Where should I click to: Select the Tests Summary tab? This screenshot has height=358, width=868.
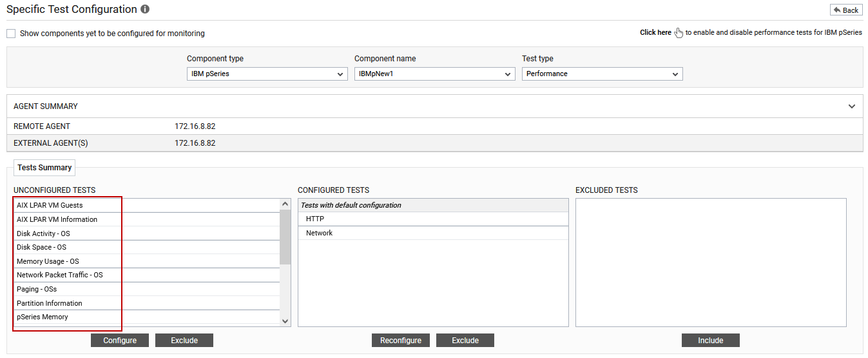44,168
